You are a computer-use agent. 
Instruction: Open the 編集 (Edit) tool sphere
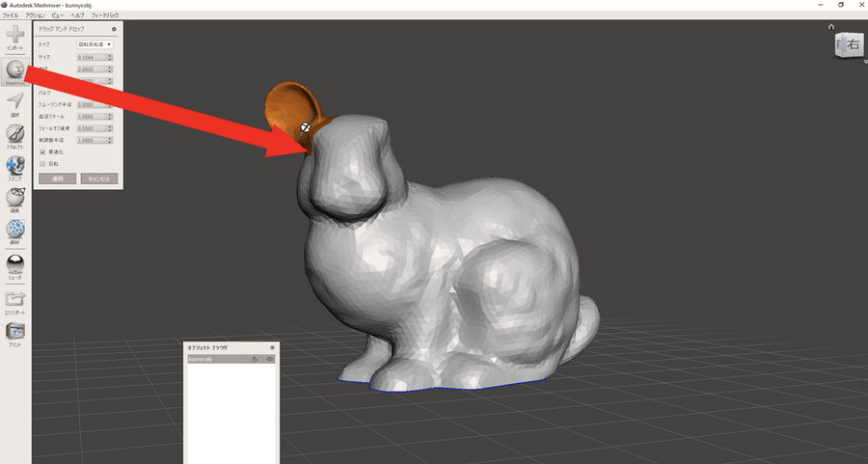(14, 197)
